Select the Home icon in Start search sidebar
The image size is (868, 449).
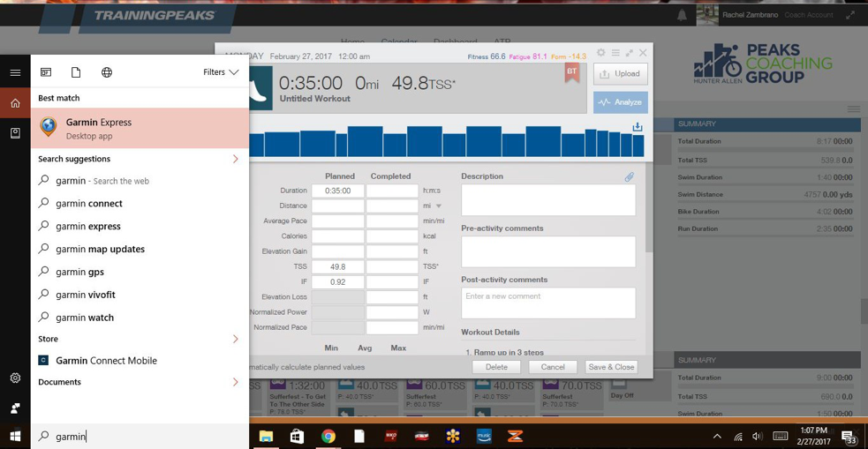(x=15, y=103)
